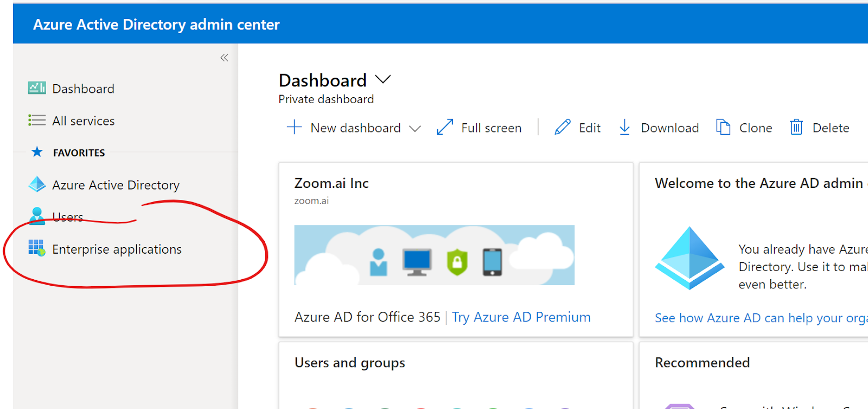This screenshot has width=868, height=409.
Task: Click the Clone button label
Action: point(756,128)
